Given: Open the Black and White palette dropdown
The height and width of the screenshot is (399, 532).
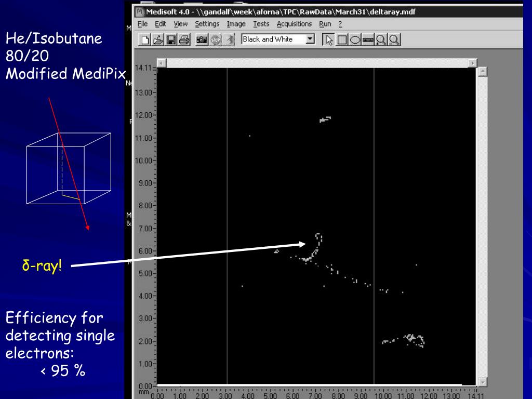Looking at the screenshot, I should pyautogui.click(x=310, y=39).
